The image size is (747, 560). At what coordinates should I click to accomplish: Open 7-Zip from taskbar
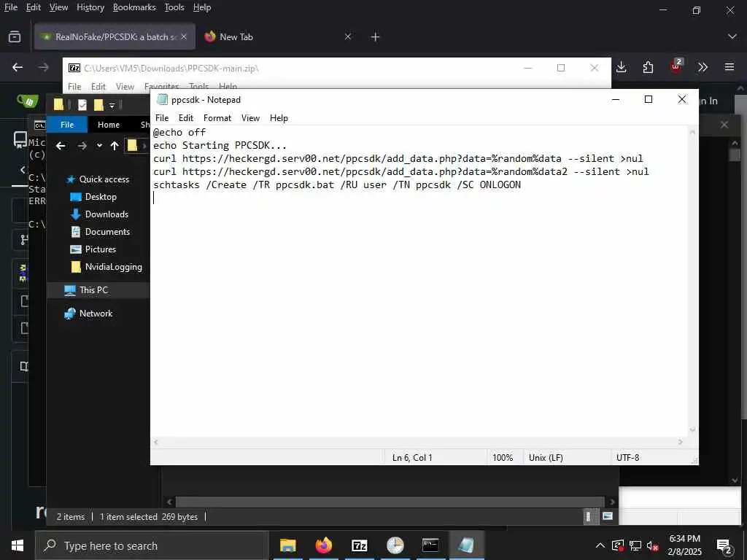click(x=359, y=545)
